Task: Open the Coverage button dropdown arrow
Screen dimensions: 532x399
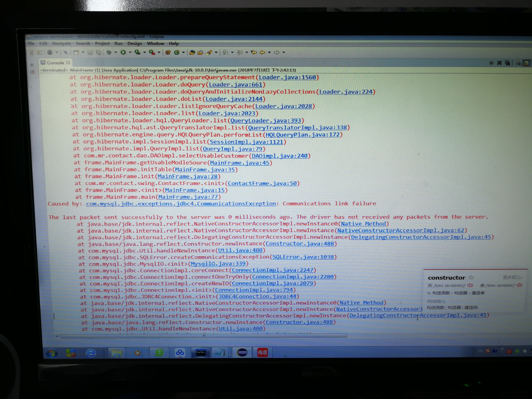Action: tap(145, 52)
